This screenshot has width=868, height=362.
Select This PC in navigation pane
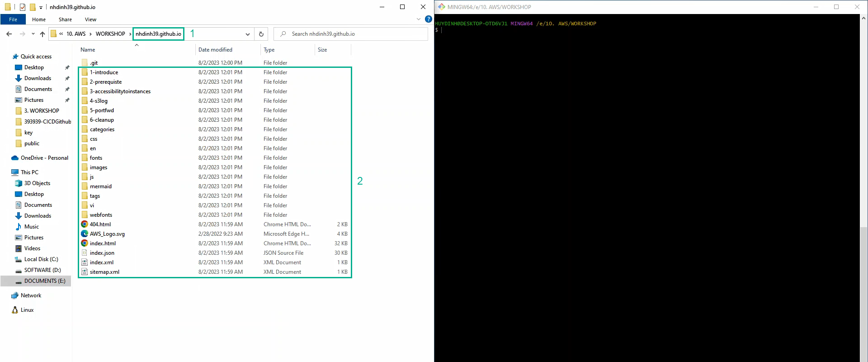pyautogui.click(x=29, y=172)
